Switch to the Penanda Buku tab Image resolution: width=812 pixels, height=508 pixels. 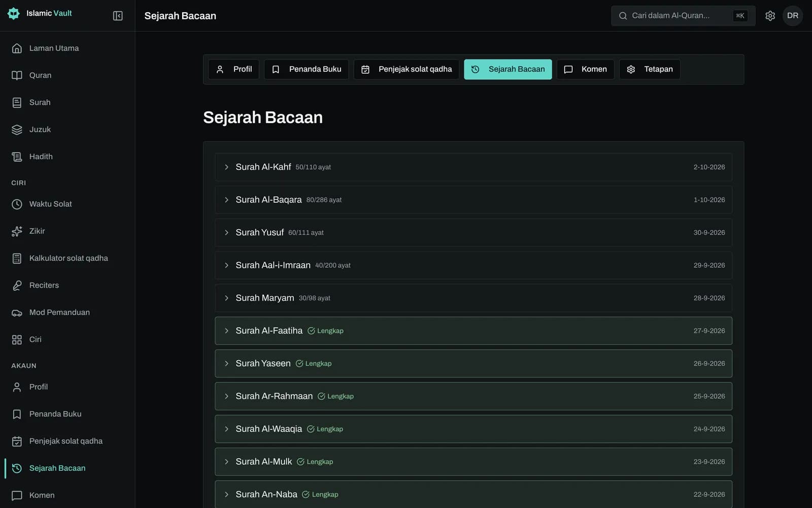307,69
